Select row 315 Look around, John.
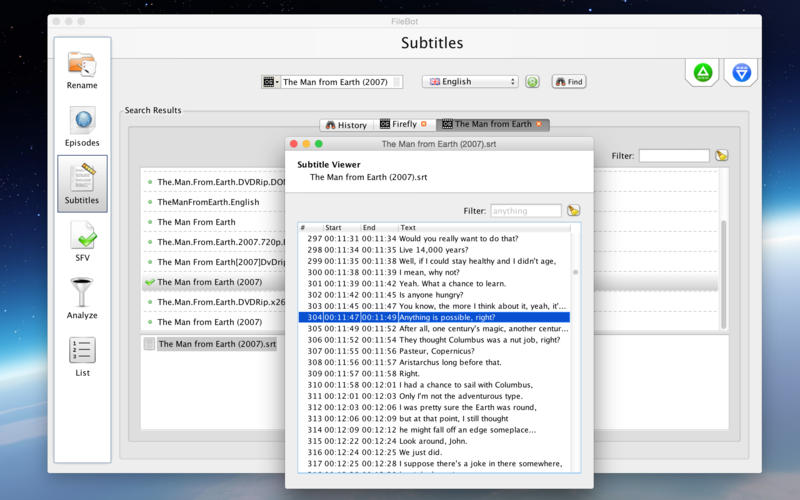This screenshot has height=500, width=800. coord(434,441)
